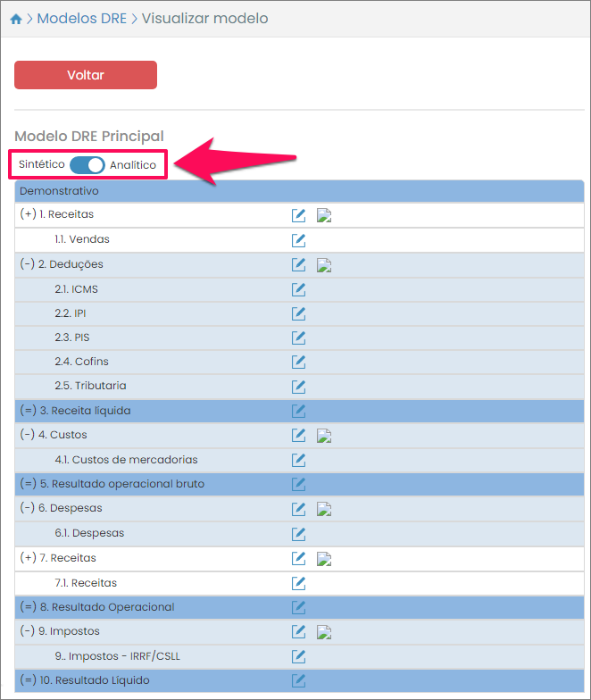591x700 pixels.
Task: Open Modelos DRE breadcrumb link
Action: pos(81,19)
